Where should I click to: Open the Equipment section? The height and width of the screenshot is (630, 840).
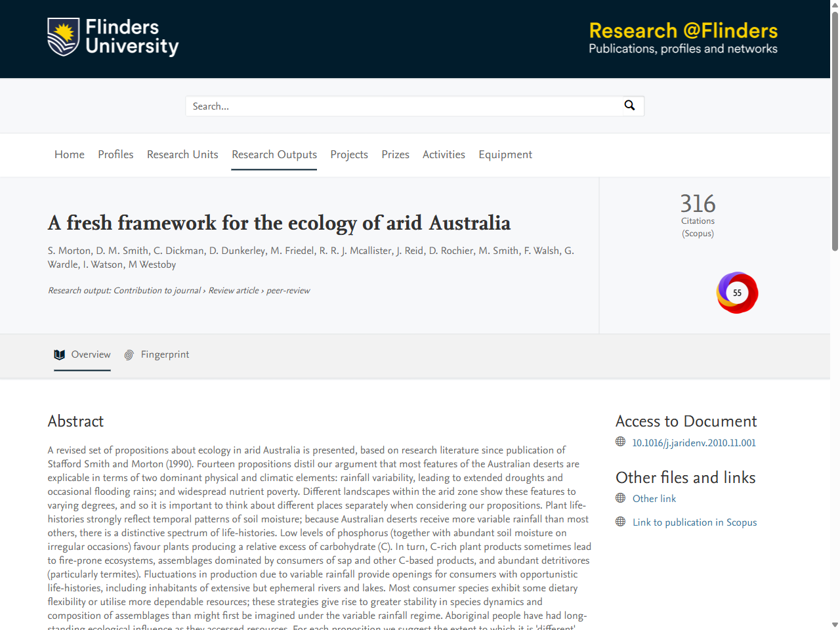(505, 155)
